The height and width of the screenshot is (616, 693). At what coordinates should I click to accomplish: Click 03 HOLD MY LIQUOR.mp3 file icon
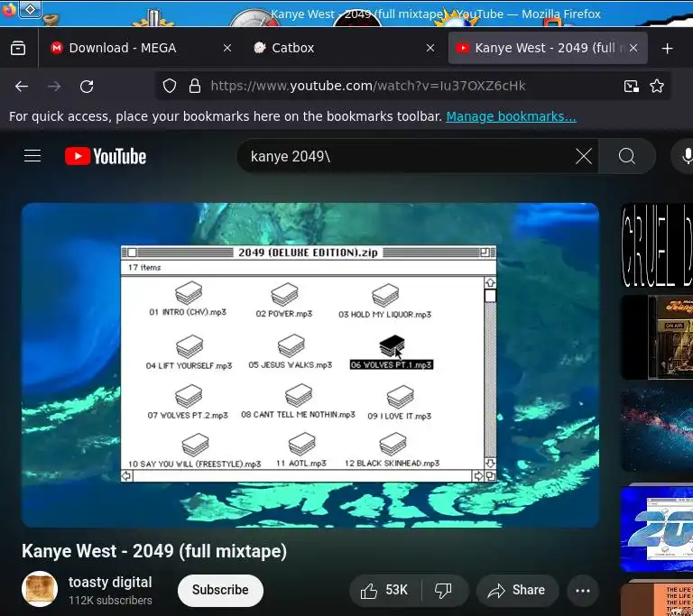pyautogui.click(x=385, y=295)
